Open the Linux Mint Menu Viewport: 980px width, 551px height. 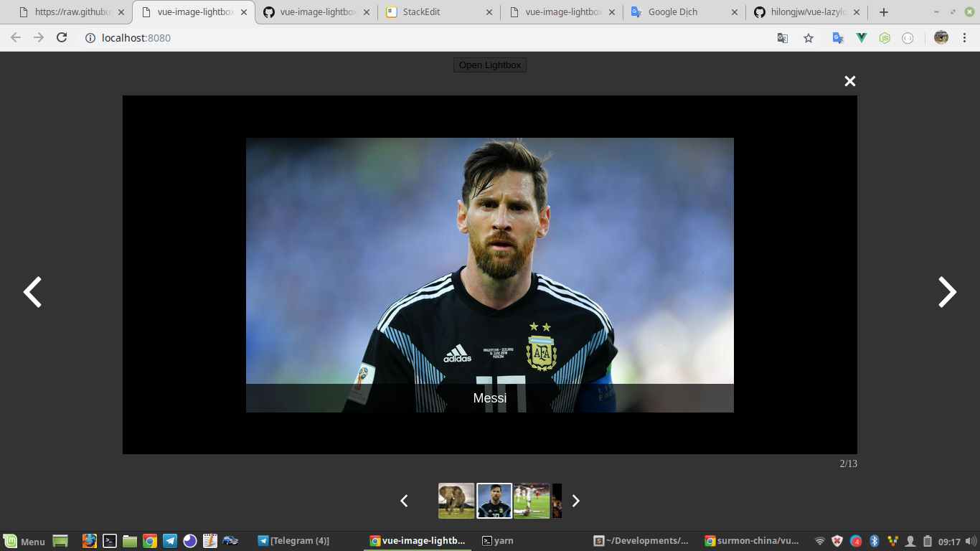point(24,541)
